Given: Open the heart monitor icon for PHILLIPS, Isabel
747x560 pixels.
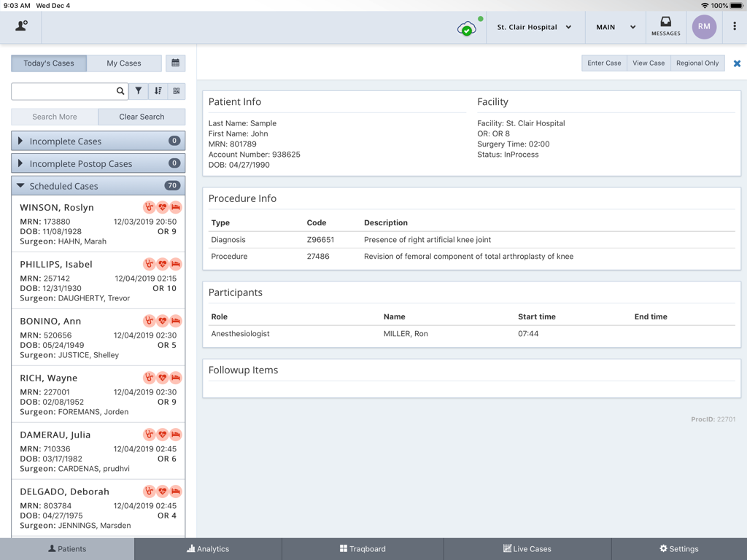Looking at the screenshot, I should 161,264.
